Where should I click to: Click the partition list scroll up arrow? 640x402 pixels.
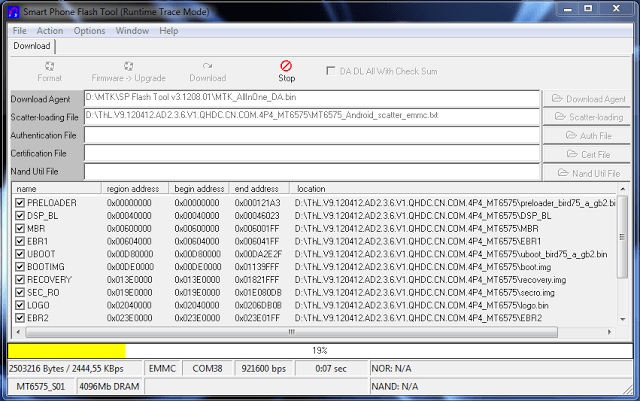pos(622,189)
